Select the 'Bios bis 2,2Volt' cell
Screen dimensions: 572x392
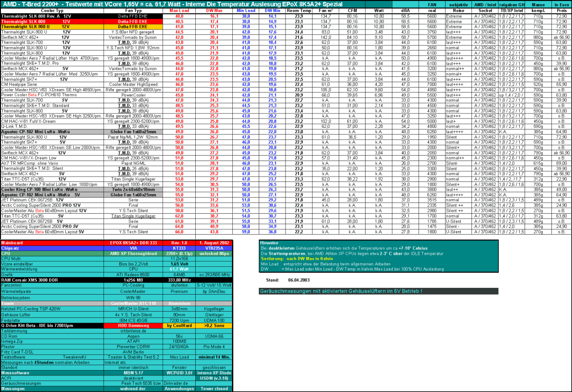(x=133, y=264)
